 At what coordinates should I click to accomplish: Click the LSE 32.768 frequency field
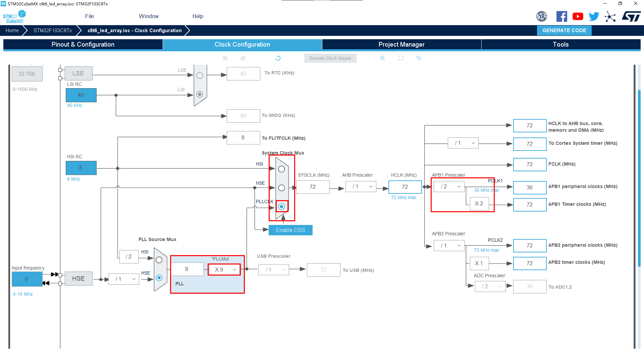click(27, 74)
